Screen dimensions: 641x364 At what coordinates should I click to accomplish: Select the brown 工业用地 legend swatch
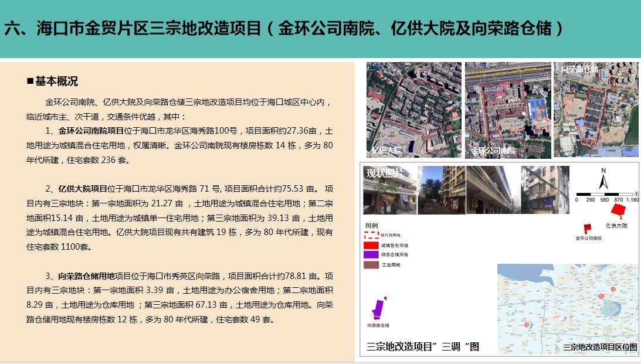371,265
